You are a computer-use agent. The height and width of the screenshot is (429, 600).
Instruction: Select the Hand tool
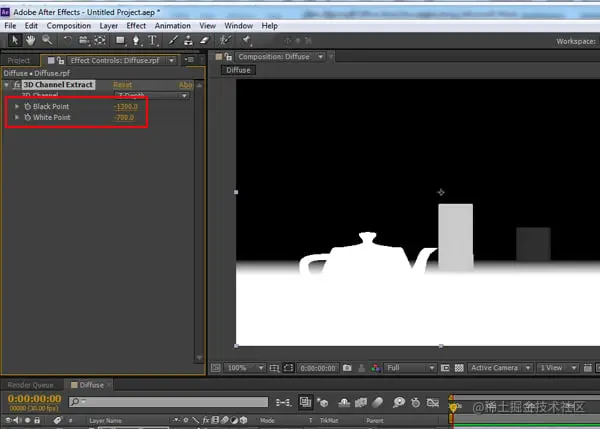tap(31, 40)
